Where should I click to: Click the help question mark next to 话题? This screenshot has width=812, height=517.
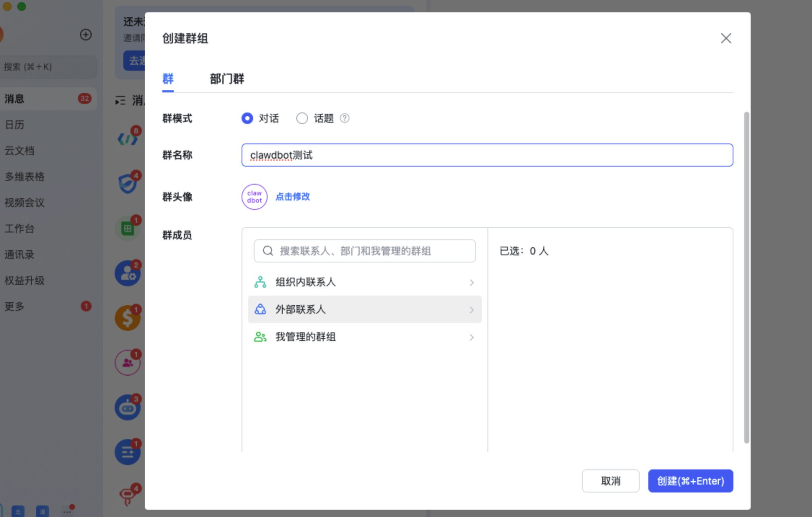pos(344,118)
